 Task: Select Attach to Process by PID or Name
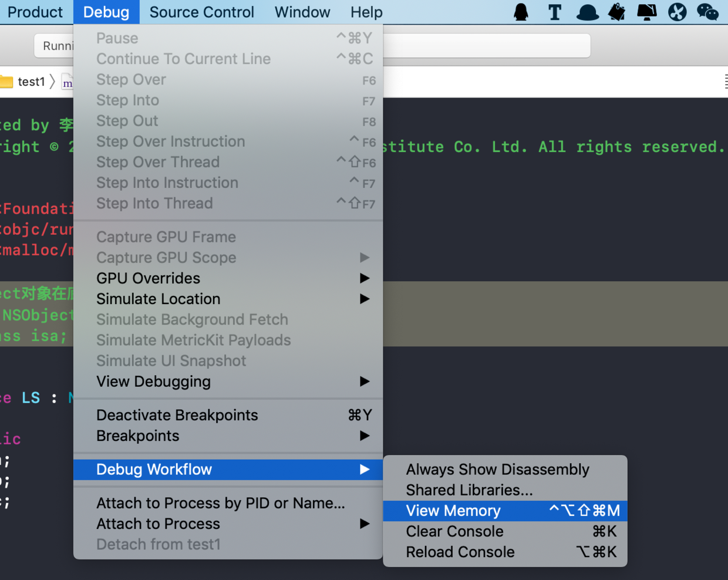tap(228, 503)
